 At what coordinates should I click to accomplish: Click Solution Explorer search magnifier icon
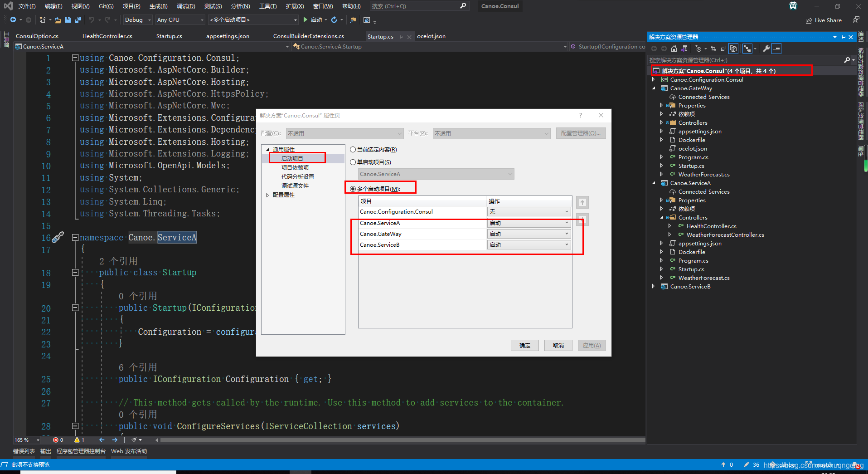point(847,60)
